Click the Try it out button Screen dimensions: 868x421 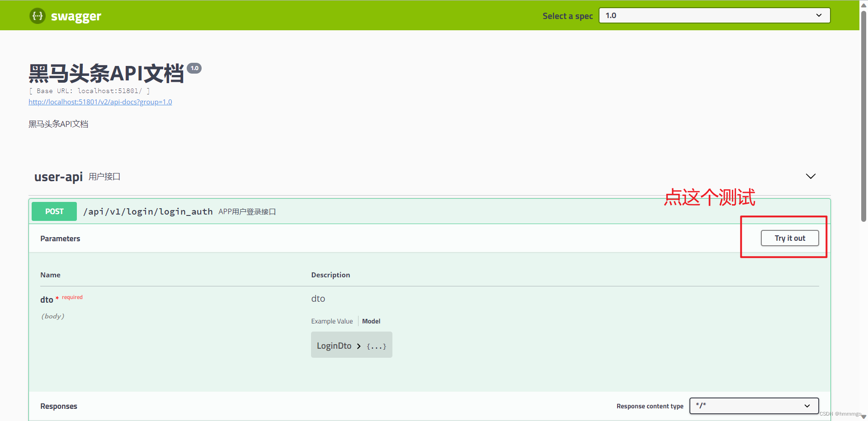click(x=790, y=238)
